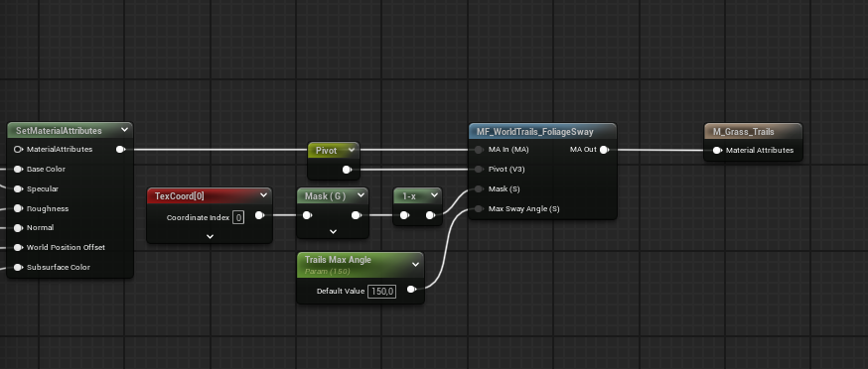This screenshot has height=369, width=868.
Task: Edit the Default Value 150,0 field
Action: coord(382,291)
